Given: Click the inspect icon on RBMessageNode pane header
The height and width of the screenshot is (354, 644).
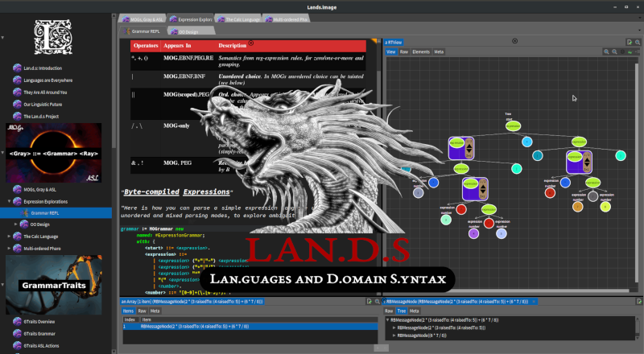Looking at the screenshot, I should pos(639,302).
